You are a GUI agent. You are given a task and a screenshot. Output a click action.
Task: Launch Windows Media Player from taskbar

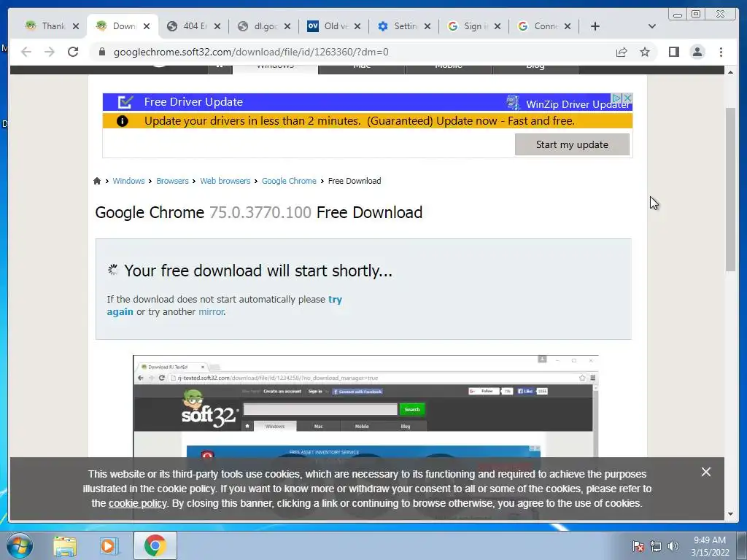[109, 545]
